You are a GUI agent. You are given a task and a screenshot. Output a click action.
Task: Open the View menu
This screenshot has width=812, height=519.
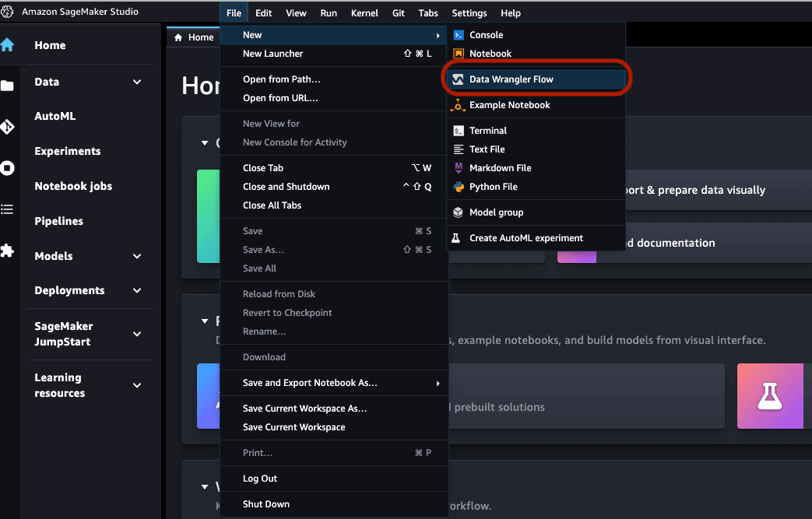point(296,13)
